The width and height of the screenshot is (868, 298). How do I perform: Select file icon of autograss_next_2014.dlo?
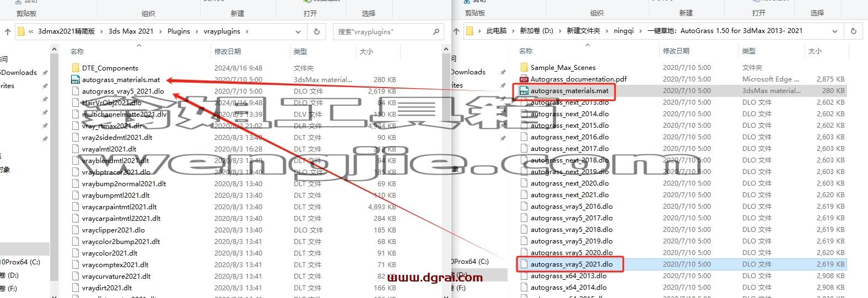coord(524,113)
